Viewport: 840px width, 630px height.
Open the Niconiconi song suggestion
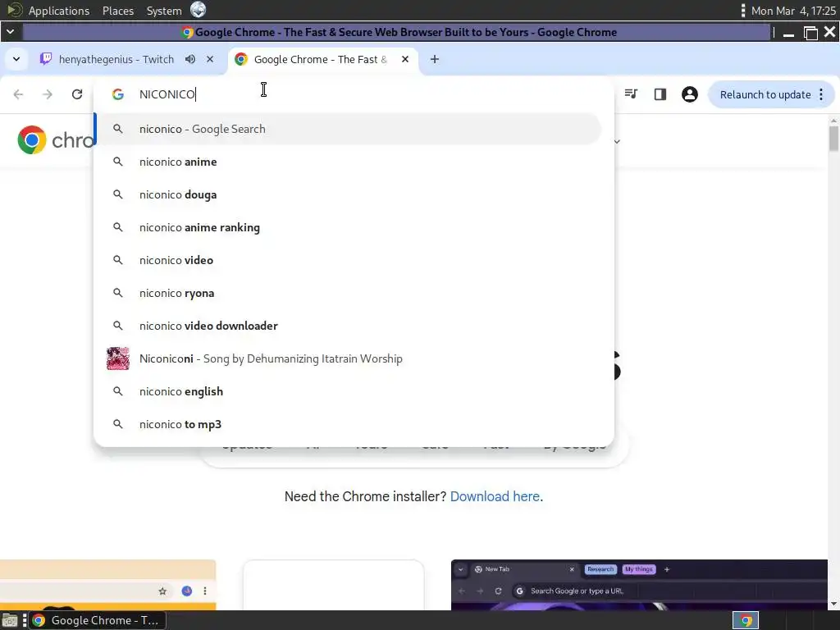click(x=348, y=359)
